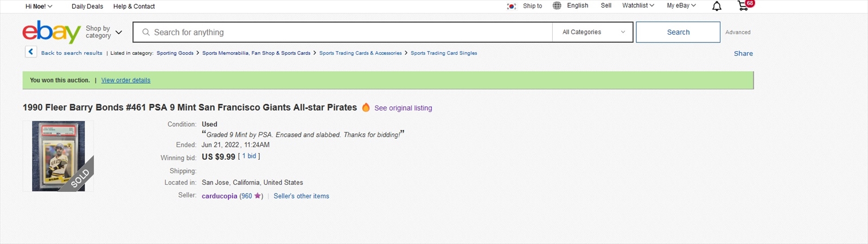Viewport: 868px width, 244px height.
Task: Expand the My eBay menu
Action: tap(681, 5)
